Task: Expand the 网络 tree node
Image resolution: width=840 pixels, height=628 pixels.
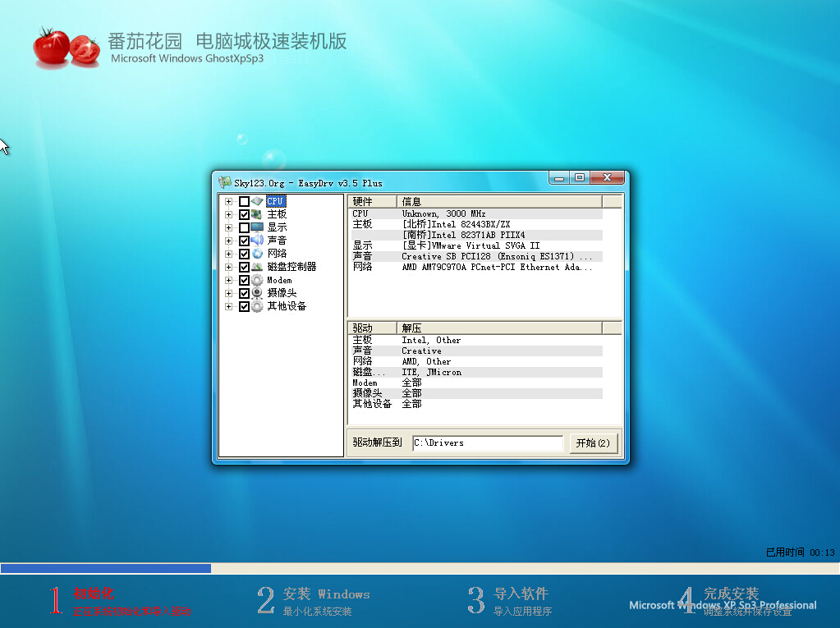Action: pyautogui.click(x=229, y=254)
